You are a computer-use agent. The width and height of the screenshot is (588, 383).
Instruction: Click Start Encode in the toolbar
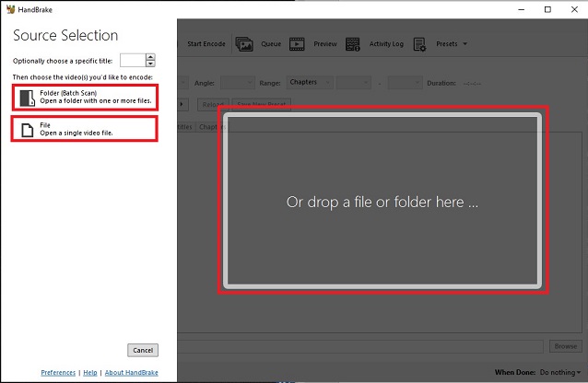[x=206, y=44]
